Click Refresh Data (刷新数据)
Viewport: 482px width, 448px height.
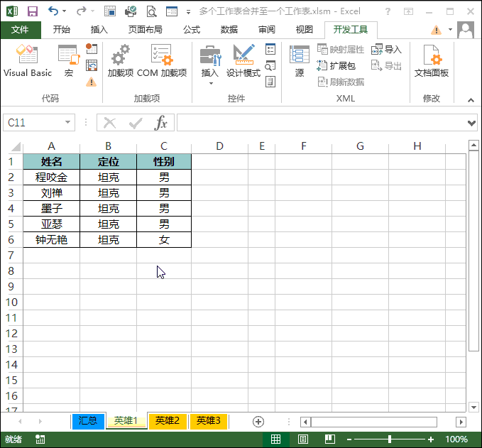(341, 82)
